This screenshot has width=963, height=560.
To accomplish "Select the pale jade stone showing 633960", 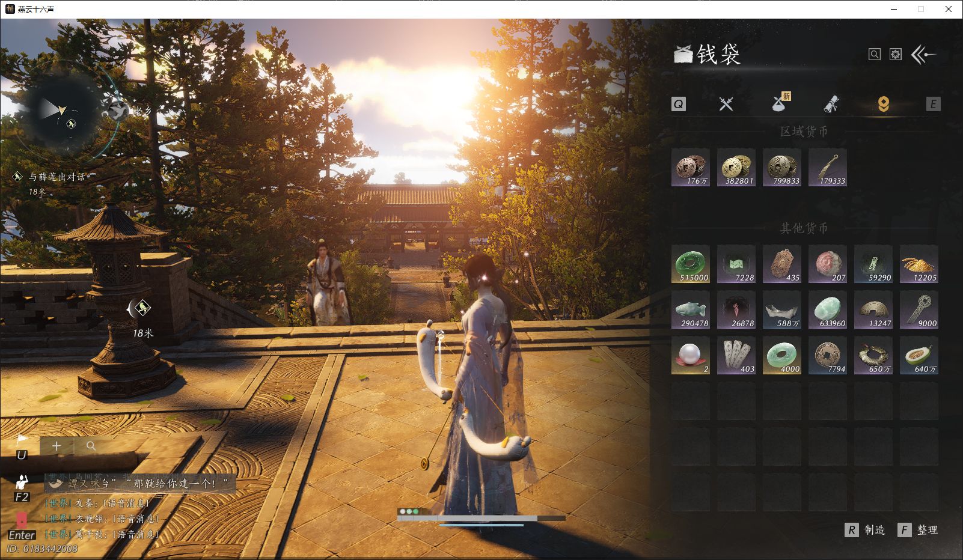I will 828,309.
